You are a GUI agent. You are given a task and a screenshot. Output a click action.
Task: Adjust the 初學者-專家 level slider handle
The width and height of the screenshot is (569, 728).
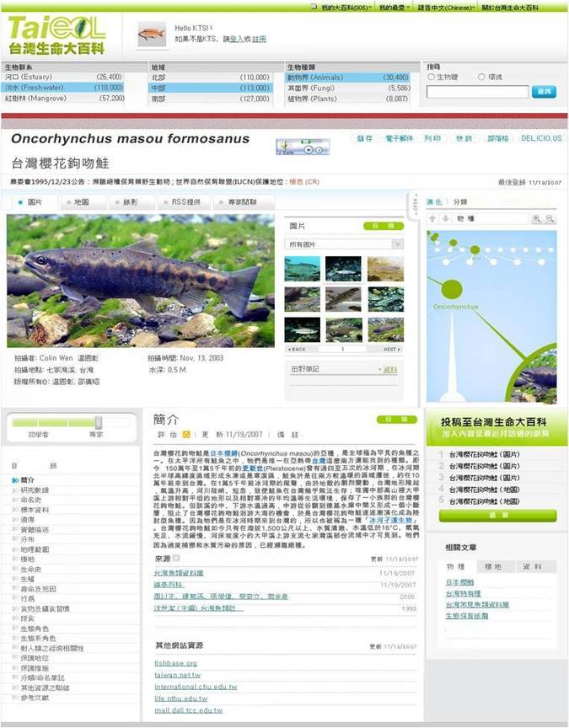[x=99, y=422]
